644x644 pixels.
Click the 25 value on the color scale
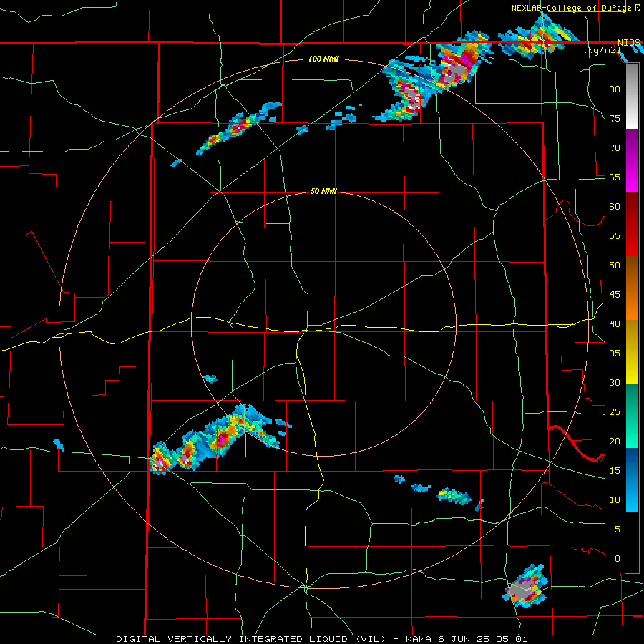[x=615, y=411]
